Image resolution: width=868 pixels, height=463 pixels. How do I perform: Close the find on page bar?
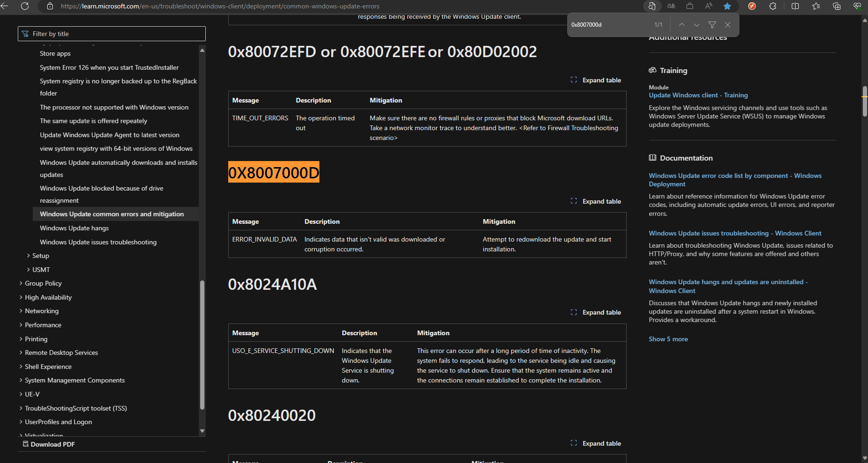click(728, 25)
